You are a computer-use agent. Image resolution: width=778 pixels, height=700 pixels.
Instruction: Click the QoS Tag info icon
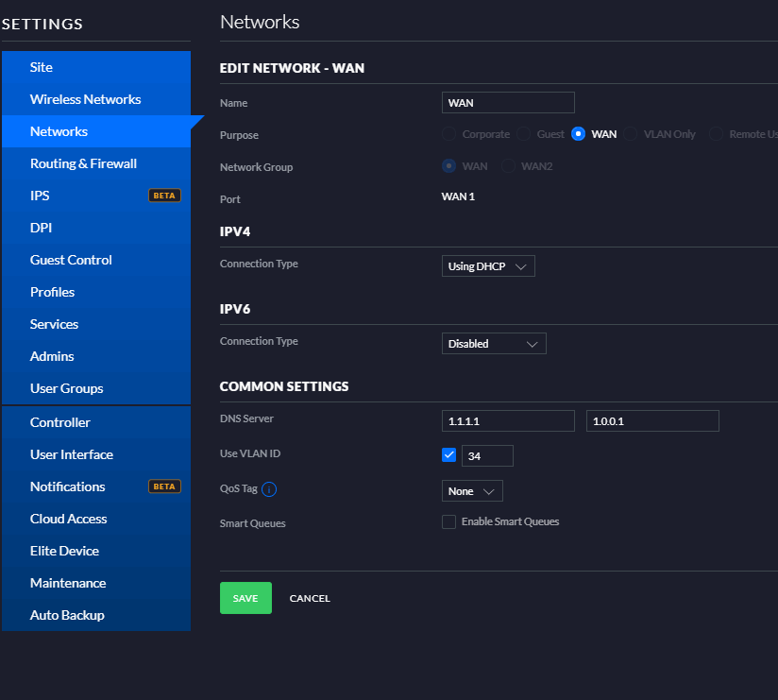point(269,489)
